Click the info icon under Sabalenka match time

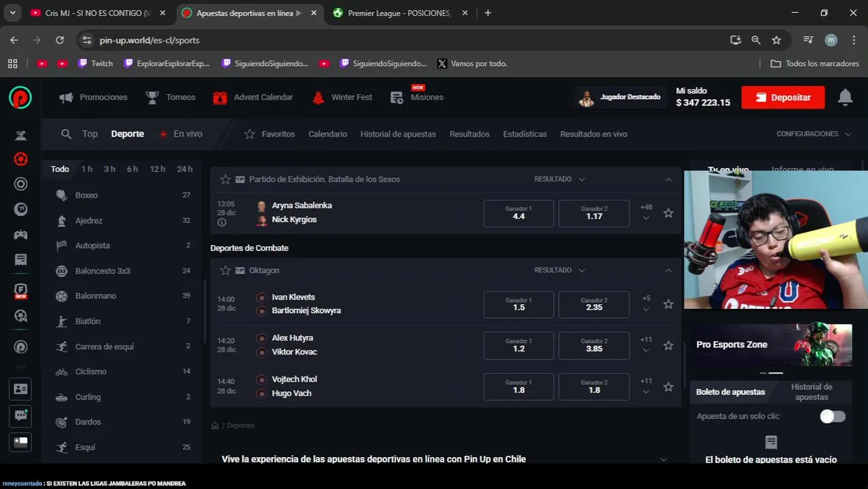pyautogui.click(x=221, y=223)
